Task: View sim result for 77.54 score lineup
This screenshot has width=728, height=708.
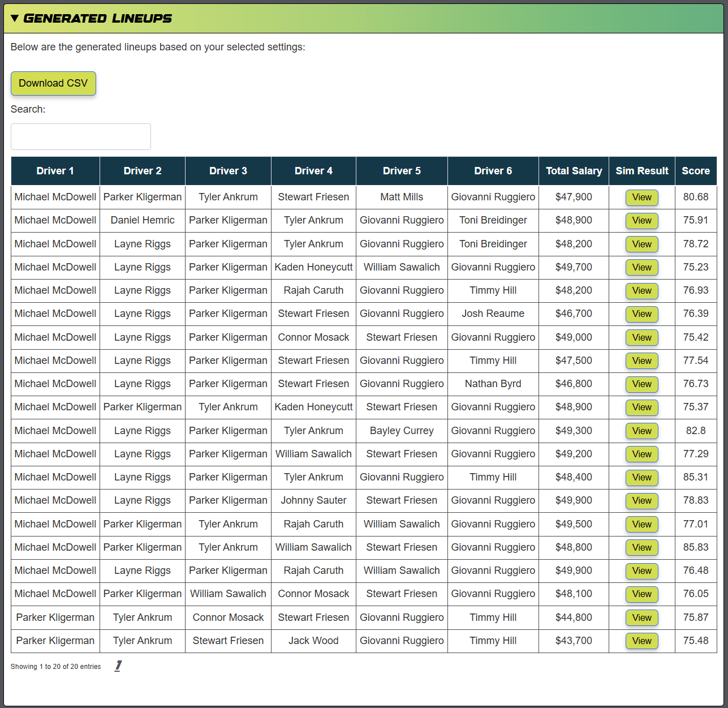Action: [642, 361]
